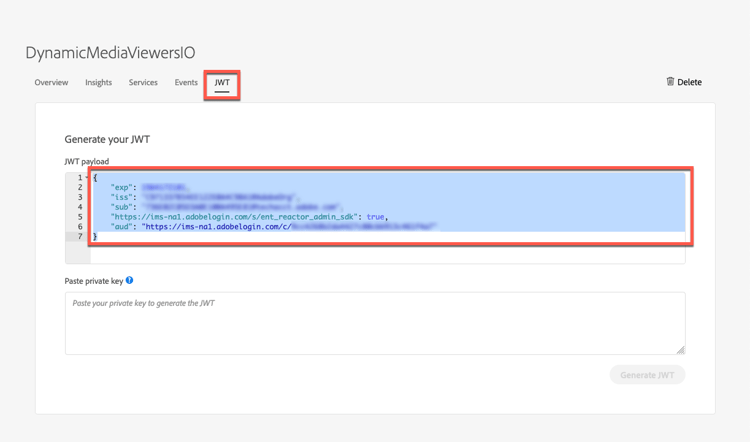Click the "aud" key in the payload
Screen dimensions: 750x442
[122, 227]
